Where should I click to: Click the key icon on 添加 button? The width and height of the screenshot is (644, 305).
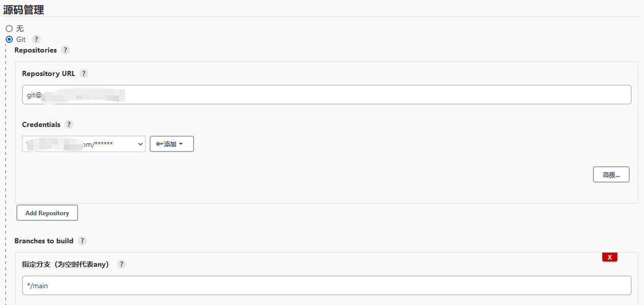pyautogui.click(x=160, y=144)
